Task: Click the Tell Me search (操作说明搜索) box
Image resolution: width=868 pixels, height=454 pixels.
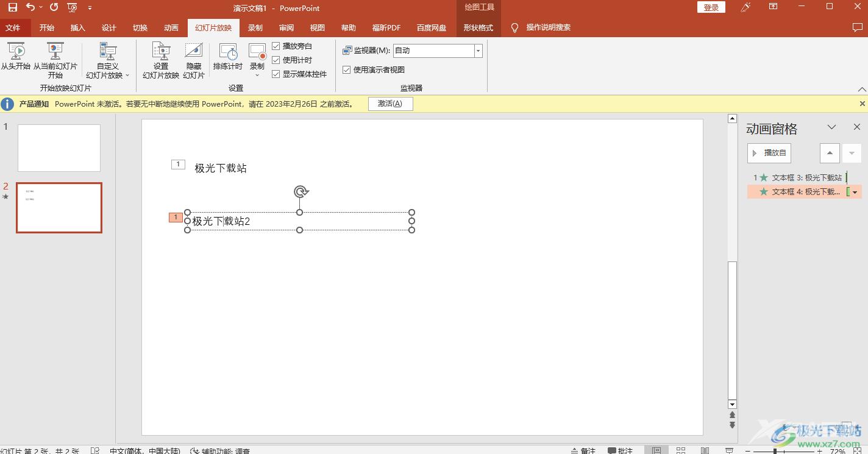Action: click(549, 27)
